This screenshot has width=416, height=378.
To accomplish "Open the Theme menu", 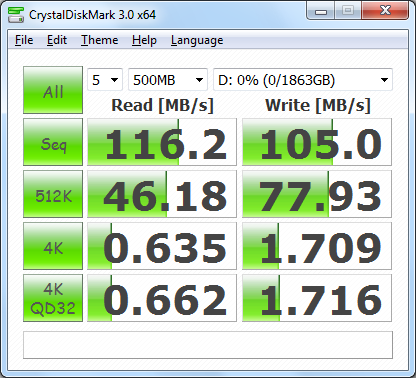I will coord(100,40).
